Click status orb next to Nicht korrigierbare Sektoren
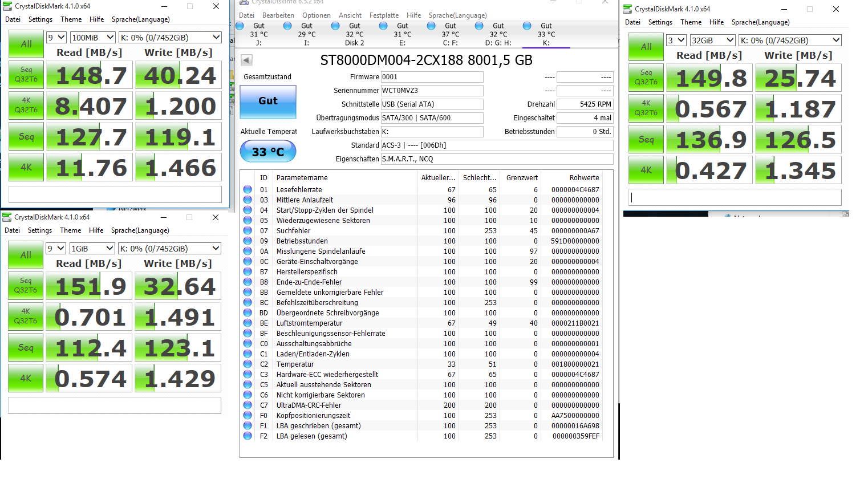Screen dimensions: 868x491 (248, 395)
